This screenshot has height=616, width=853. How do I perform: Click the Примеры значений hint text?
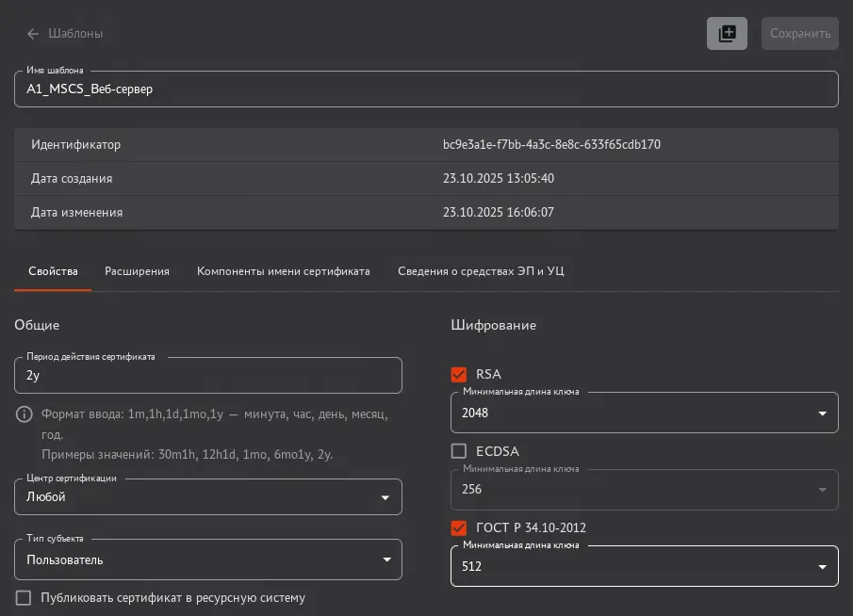(188, 455)
